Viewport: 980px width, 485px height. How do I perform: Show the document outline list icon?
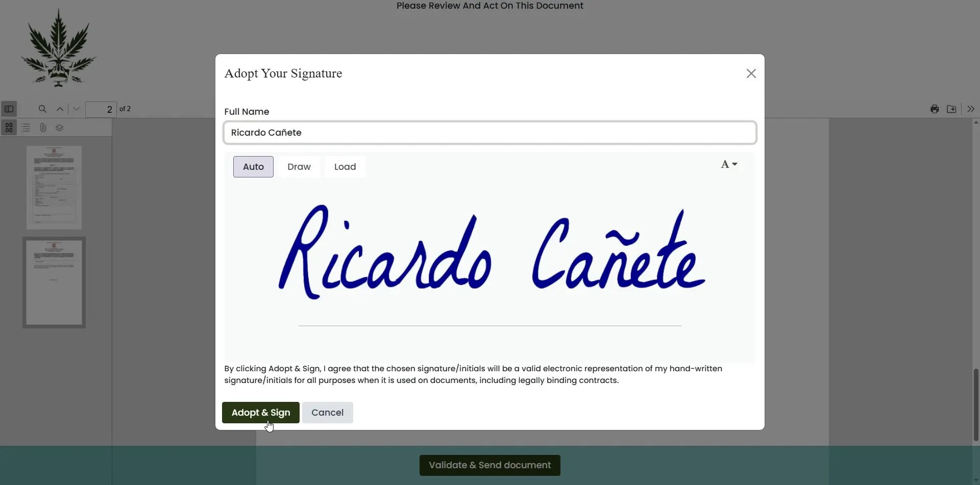coord(26,128)
